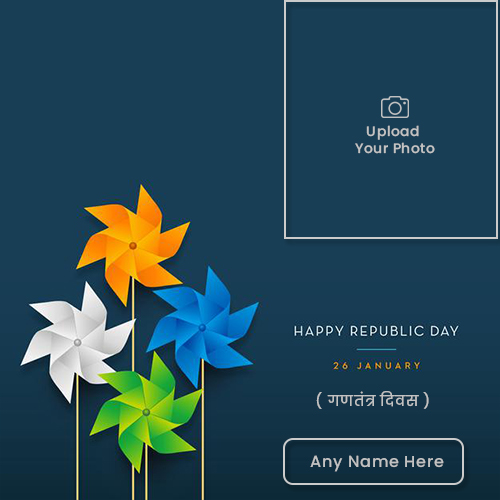Select the white pinwheel
The width and height of the screenshot is (500, 500).
(x=78, y=342)
